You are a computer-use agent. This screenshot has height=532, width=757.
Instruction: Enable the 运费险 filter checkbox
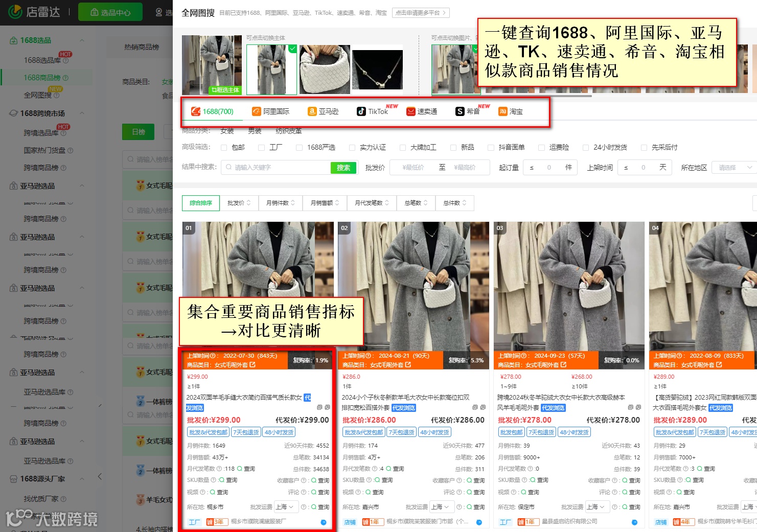point(542,148)
